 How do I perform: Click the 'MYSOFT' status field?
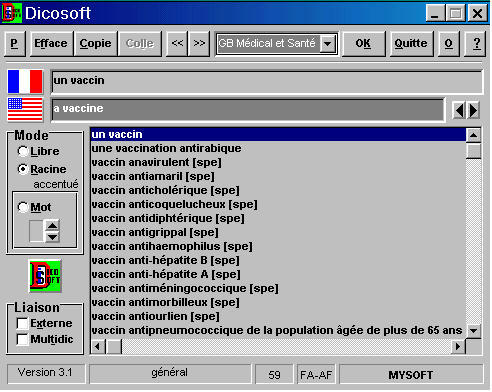click(x=411, y=374)
